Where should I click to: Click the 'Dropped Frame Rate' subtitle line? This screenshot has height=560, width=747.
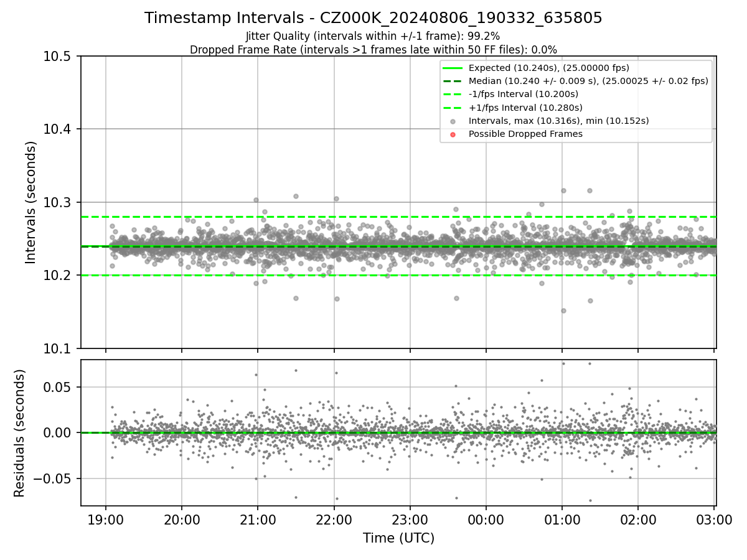(x=373, y=50)
